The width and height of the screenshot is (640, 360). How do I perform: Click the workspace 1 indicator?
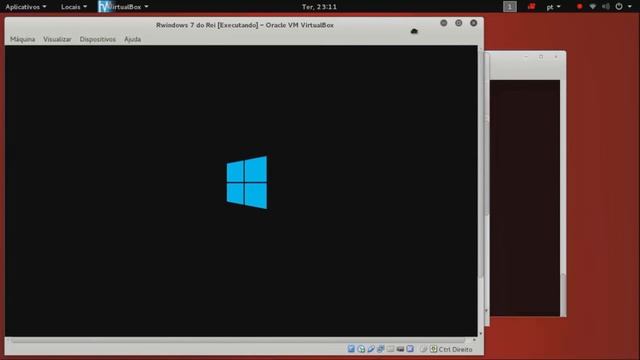(x=509, y=7)
